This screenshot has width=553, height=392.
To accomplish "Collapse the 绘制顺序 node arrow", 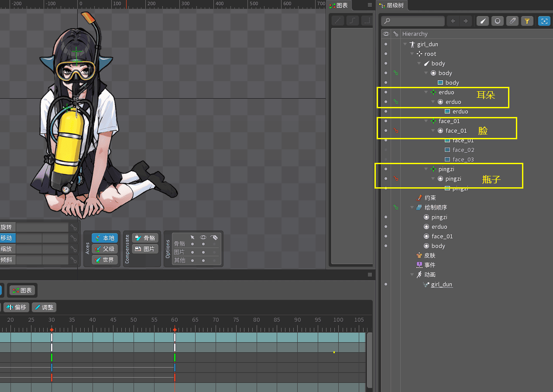I will point(412,207).
